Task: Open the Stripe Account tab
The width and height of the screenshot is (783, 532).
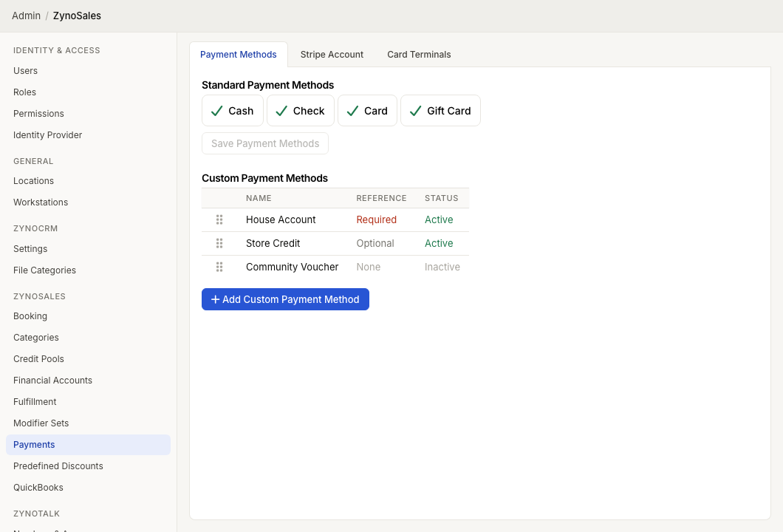Action: (x=332, y=55)
